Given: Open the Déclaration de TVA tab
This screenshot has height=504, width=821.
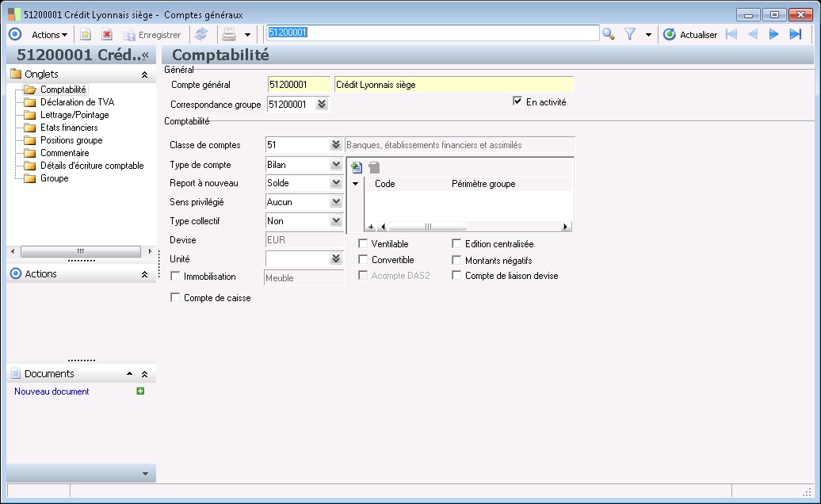Looking at the screenshot, I should [x=77, y=102].
